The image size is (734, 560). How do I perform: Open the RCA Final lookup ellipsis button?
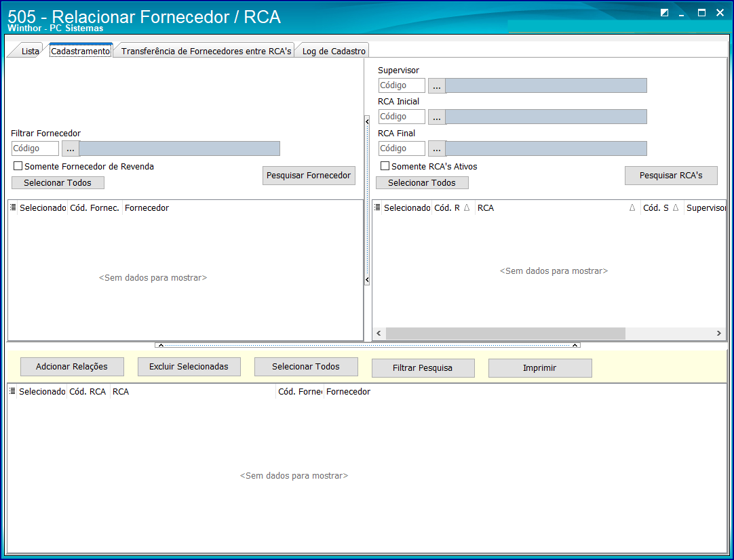(437, 148)
